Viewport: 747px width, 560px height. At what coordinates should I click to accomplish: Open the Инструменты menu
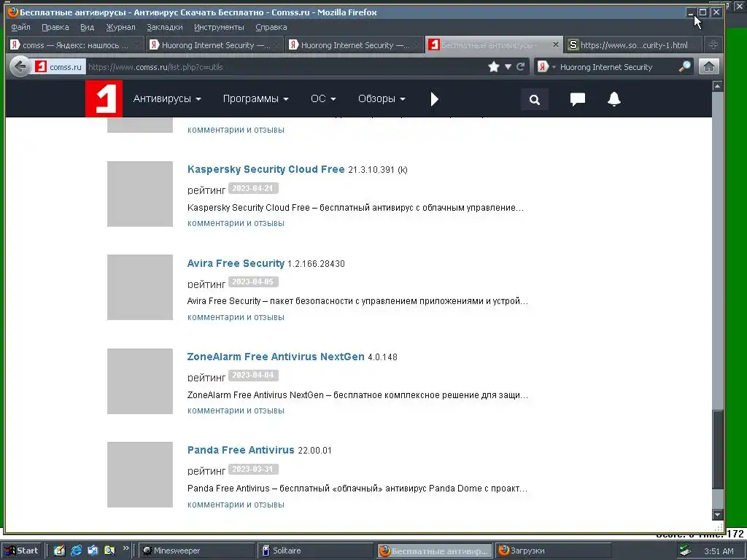click(219, 27)
